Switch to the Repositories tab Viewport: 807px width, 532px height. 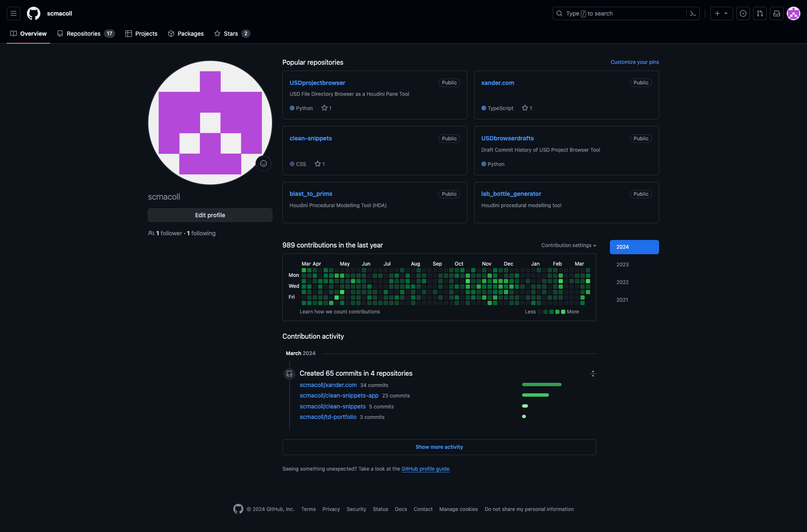pyautogui.click(x=84, y=34)
